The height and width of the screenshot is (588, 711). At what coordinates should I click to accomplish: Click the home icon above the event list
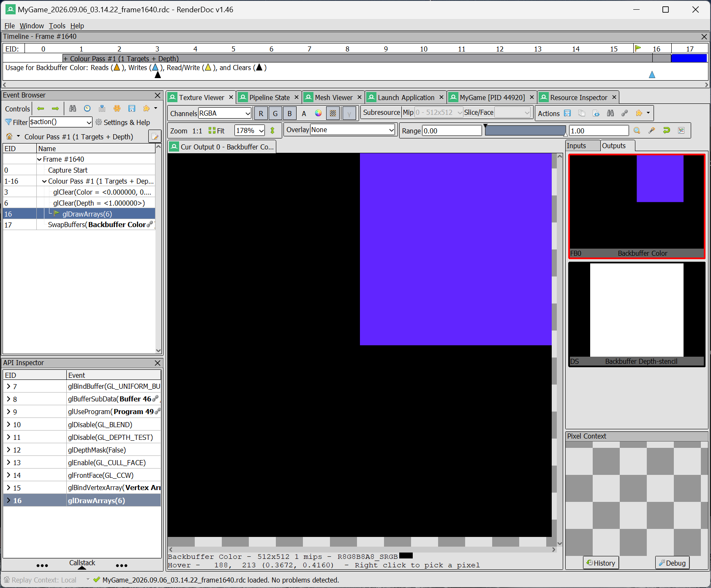[x=9, y=136]
